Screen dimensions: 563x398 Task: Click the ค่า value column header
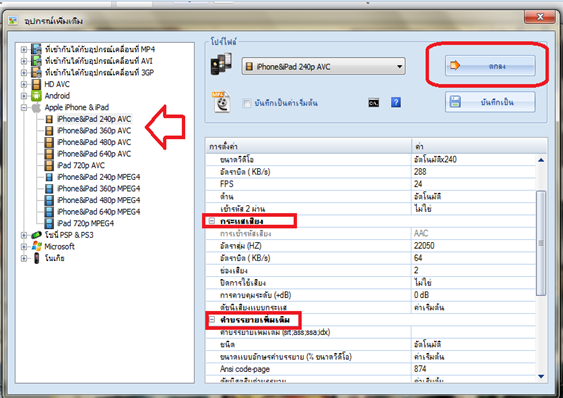(479, 146)
